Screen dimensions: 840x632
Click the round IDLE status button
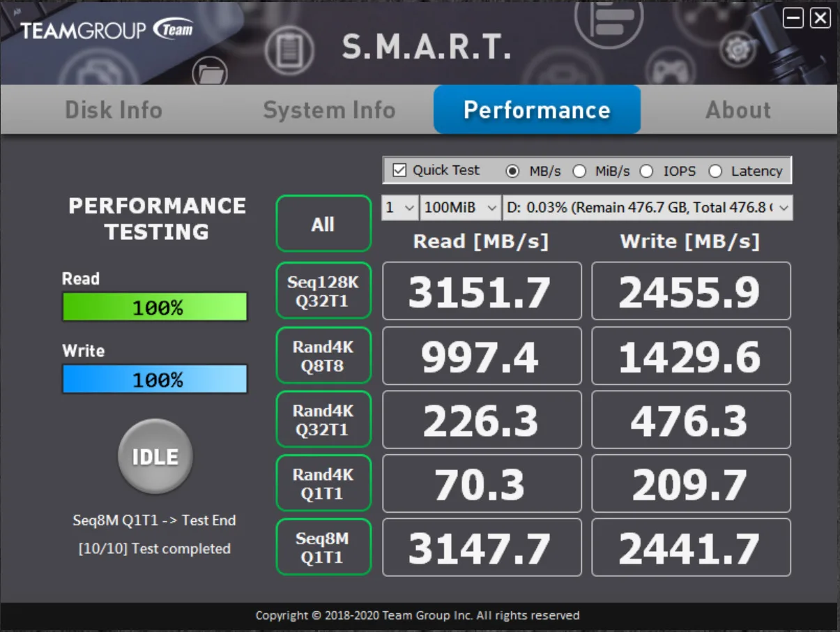click(155, 457)
